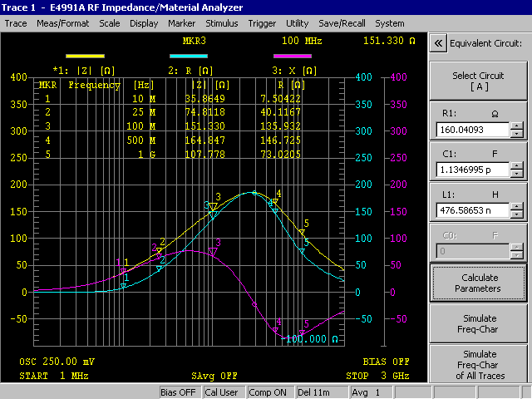The width and height of the screenshot is (532, 399).
Task: Click the -100.000 Ω scale reference label
Action: (310, 339)
